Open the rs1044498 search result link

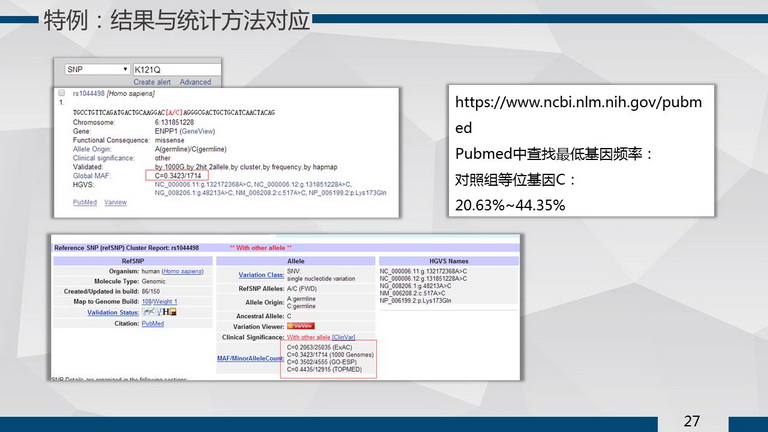(x=88, y=93)
